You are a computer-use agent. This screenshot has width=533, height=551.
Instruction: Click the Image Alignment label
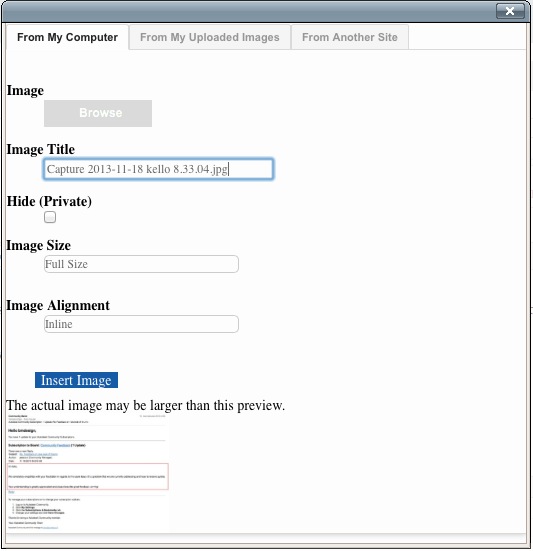pyautogui.click(x=58, y=305)
